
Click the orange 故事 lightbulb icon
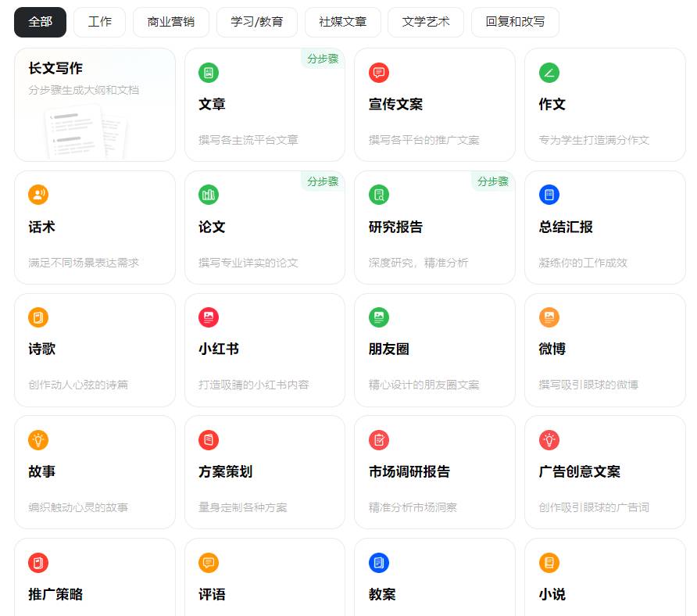coord(38,440)
